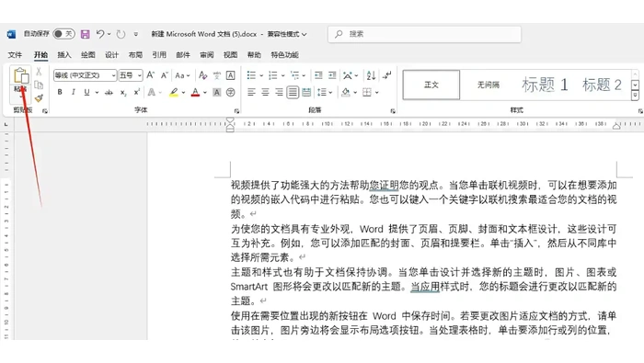Viewport: 644px width, 363px height.
Task: Toggle Character Shading gray A button
Action: point(217,92)
